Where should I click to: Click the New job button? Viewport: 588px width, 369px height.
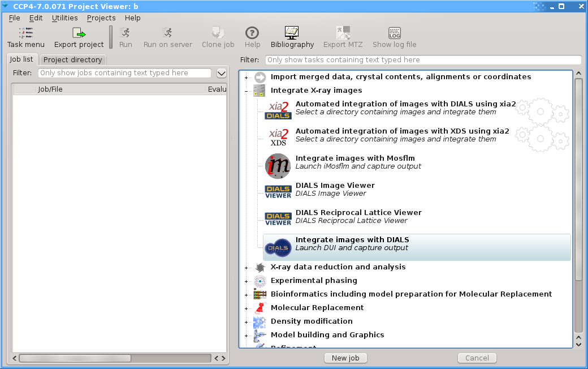(x=345, y=358)
